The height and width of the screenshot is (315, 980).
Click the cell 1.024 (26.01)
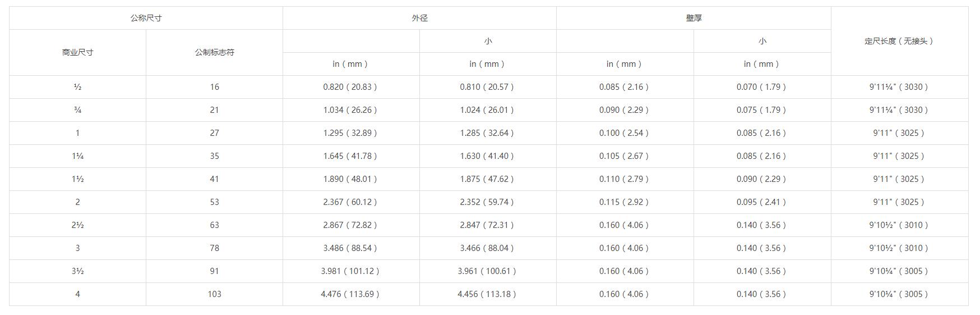click(x=487, y=110)
